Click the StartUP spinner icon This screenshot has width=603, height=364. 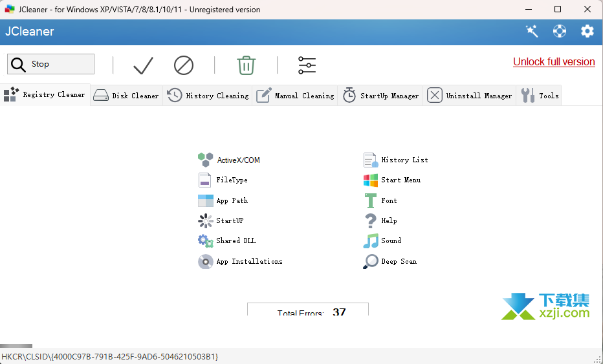point(205,220)
